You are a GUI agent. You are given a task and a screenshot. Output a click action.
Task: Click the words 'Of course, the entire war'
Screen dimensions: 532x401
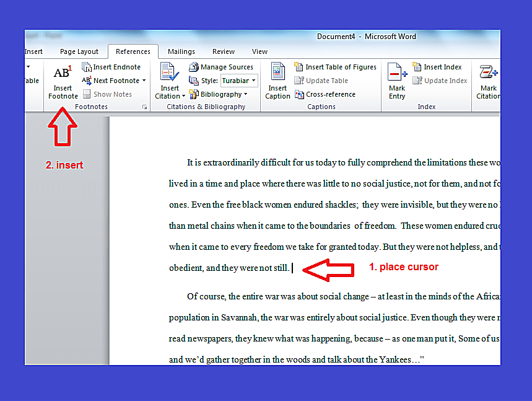click(x=234, y=296)
